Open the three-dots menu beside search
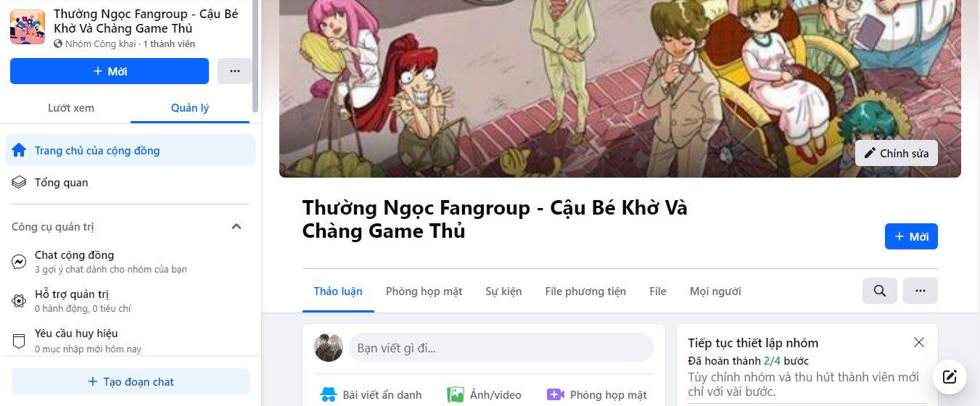Viewport: 980px width, 406px height. click(920, 291)
